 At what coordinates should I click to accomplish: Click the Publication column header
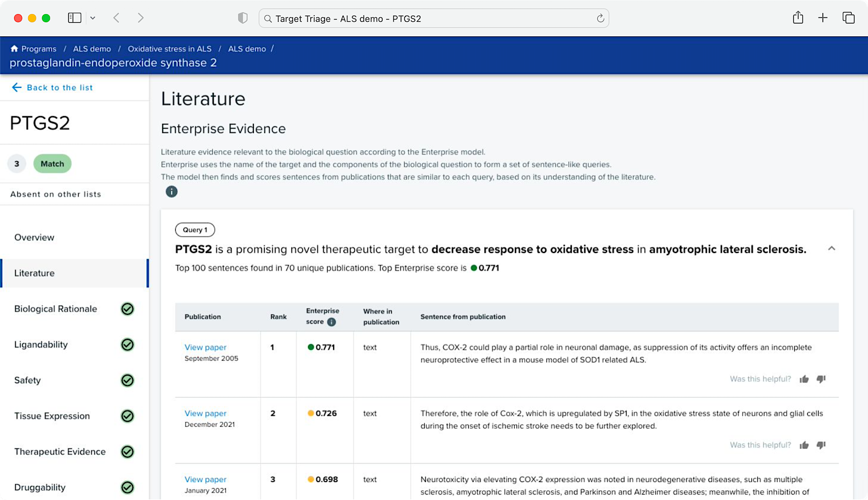pos(202,317)
